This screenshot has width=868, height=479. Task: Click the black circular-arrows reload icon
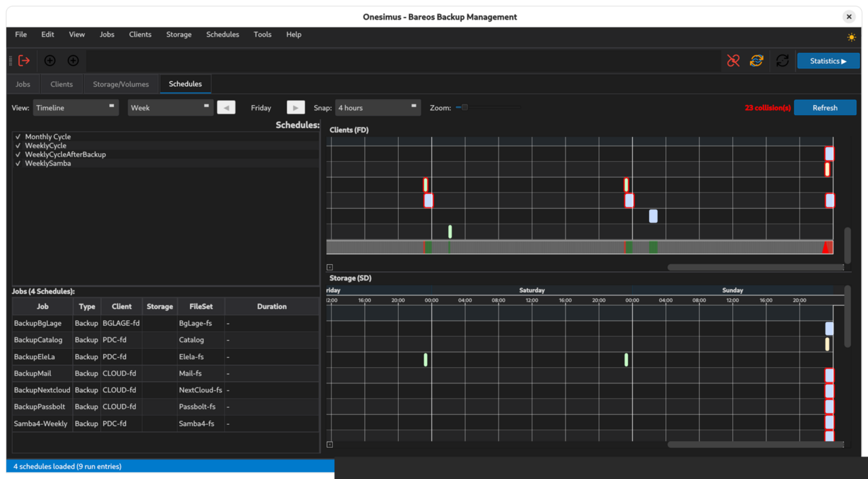point(782,61)
